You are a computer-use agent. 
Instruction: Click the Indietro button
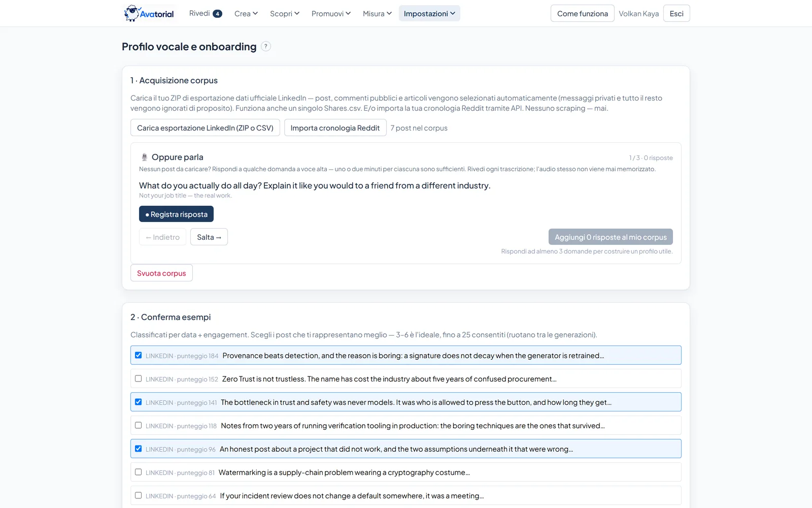pos(162,237)
